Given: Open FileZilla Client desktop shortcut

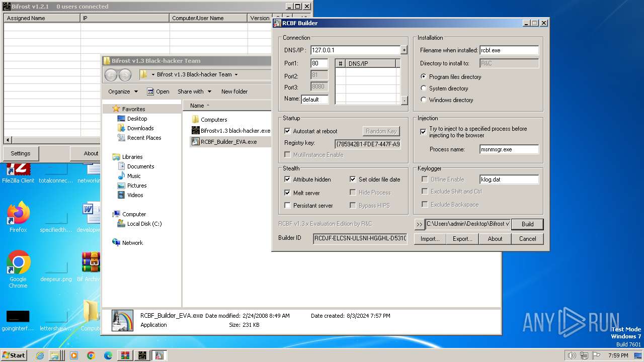Looking at the screenshot, I should coord(18,173).
